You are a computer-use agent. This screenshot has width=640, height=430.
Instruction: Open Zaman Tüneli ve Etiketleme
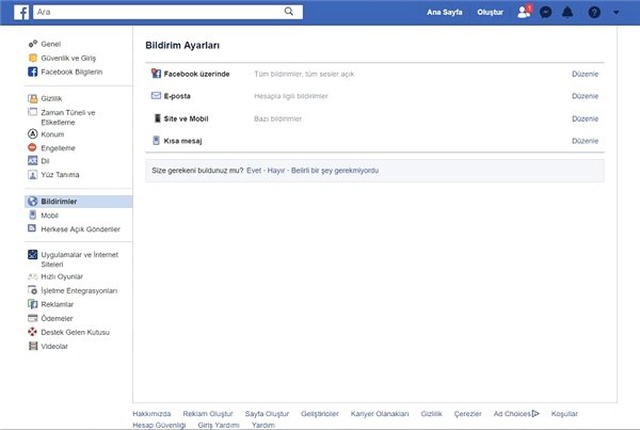[x=68, y=117]
